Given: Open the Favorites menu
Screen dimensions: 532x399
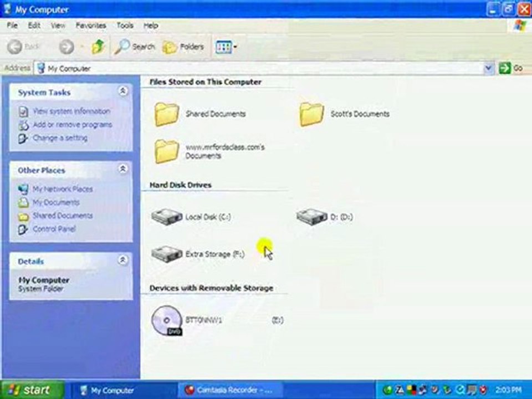Looking at the screenshot, I should (x=91, y=25).
